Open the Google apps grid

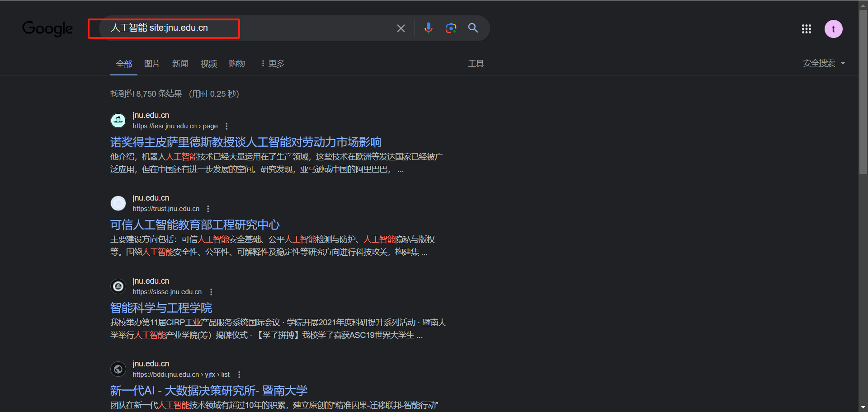coord(806,29)
